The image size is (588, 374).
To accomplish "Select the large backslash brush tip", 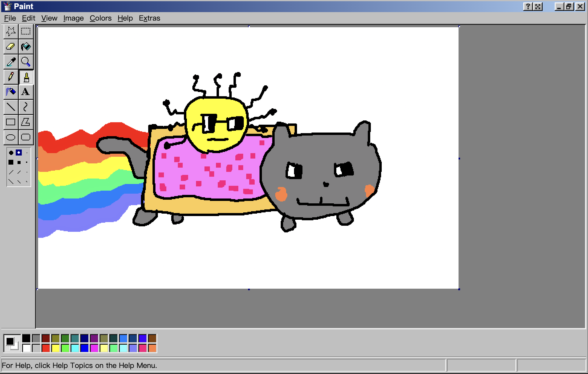I will point(11,182).
